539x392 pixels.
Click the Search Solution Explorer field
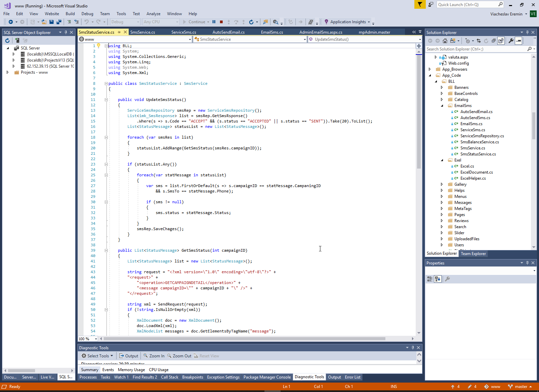[481, 49]
